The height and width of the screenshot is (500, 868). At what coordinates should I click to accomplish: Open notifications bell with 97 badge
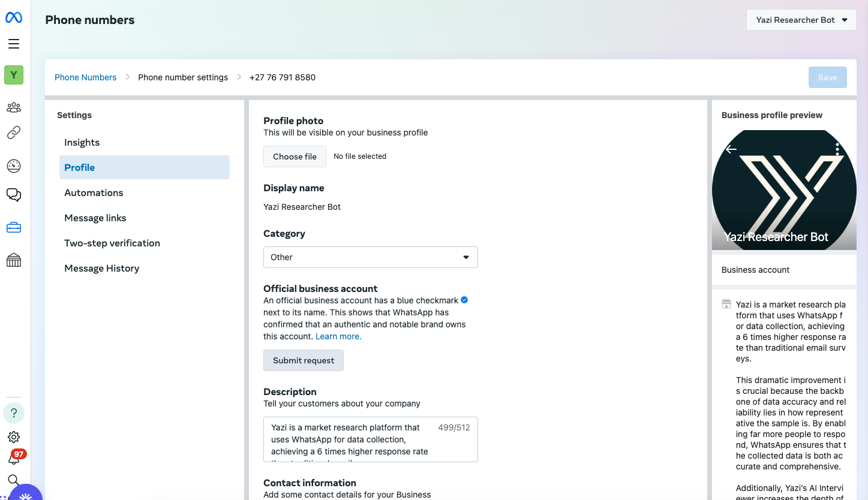tap(14, 459)
